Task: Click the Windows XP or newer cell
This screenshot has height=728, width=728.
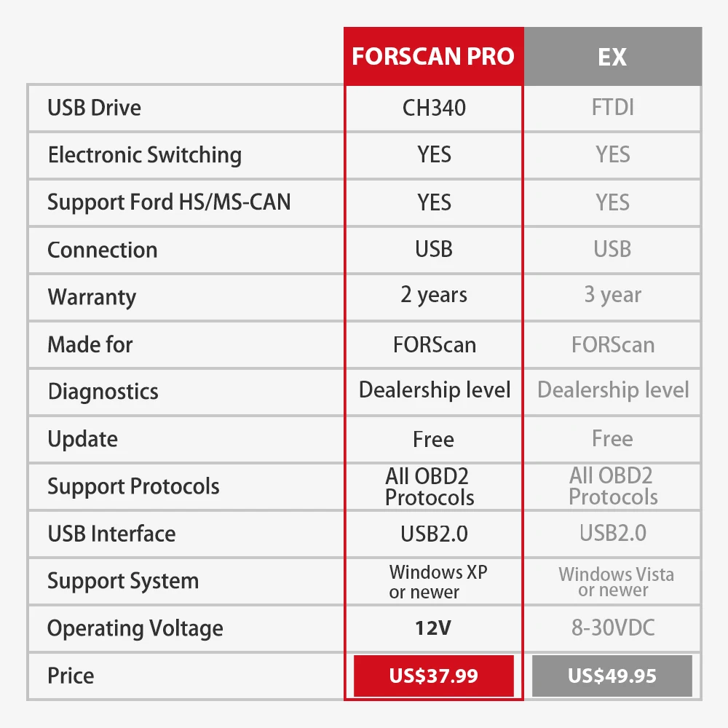Action: (438, 582)
